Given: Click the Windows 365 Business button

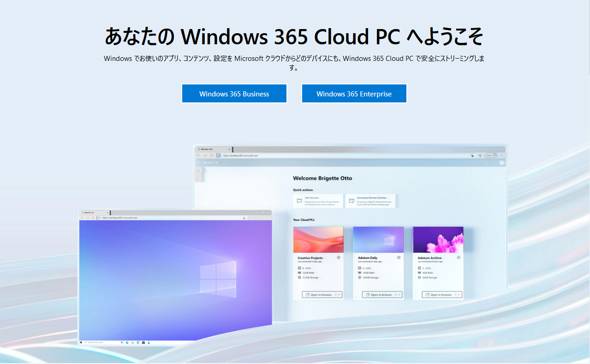Looking at the screenshot, I should point(234,94).
